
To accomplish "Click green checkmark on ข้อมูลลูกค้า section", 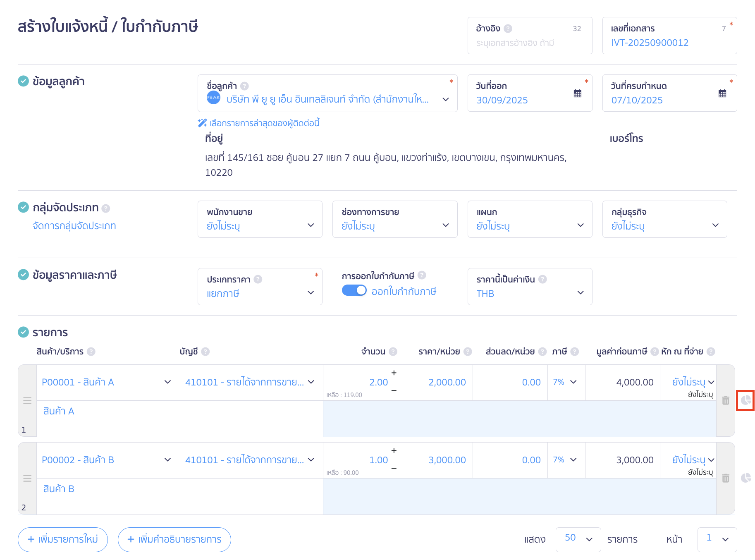I will [23, 81].
